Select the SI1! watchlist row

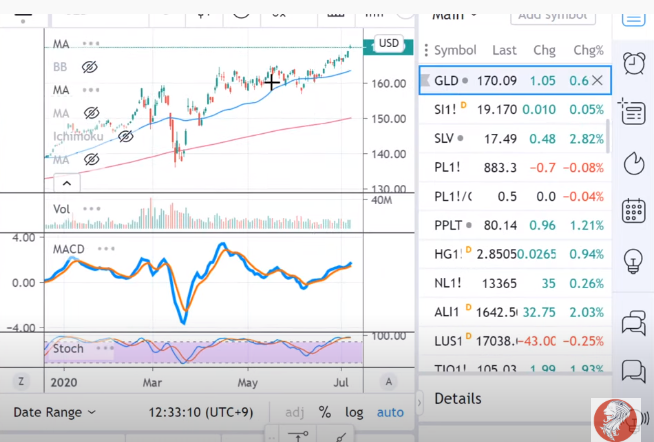coord(515,109)
